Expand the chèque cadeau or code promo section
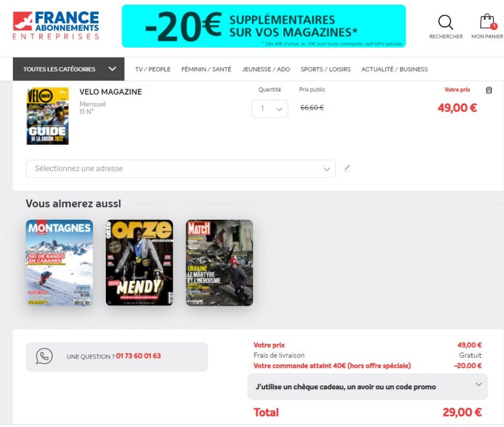The width and height of the screenshot is (504, 427). [x=367, y=387]
